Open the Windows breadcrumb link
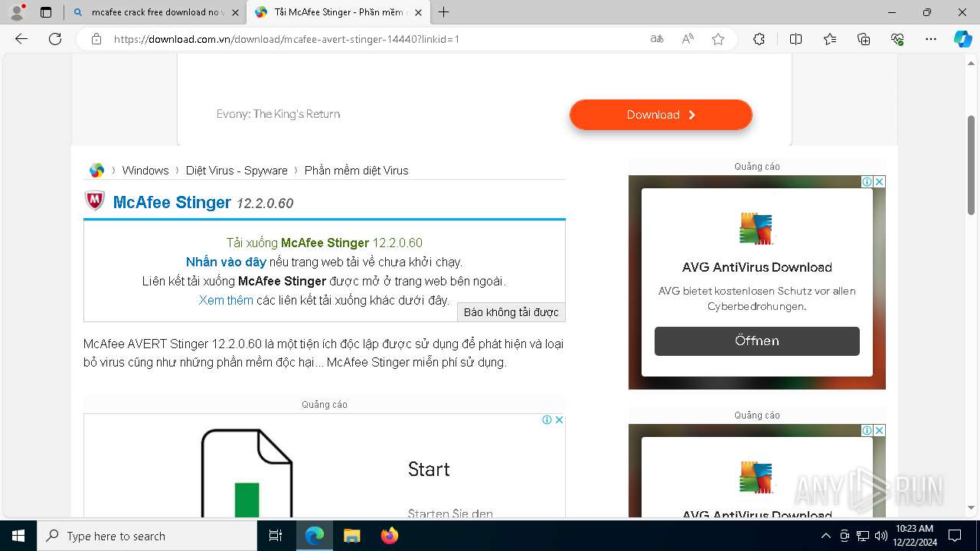The width and height of the screenshot is (980, 551). pos(145,171)
